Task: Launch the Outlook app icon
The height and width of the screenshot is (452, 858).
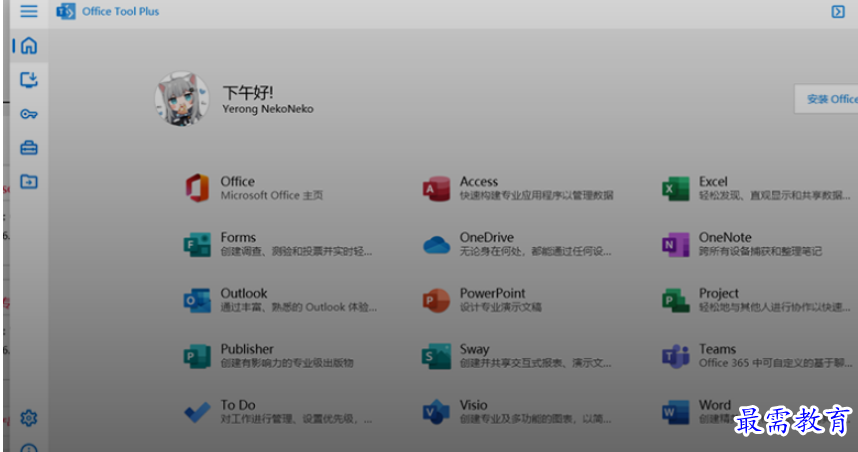Action: pyautogui.click(x=197, y=300)
